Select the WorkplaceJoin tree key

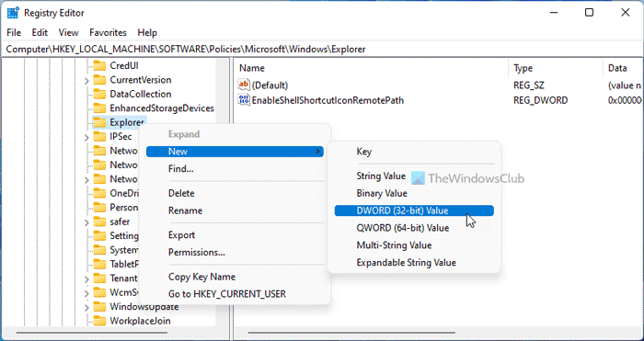(140, 321)
